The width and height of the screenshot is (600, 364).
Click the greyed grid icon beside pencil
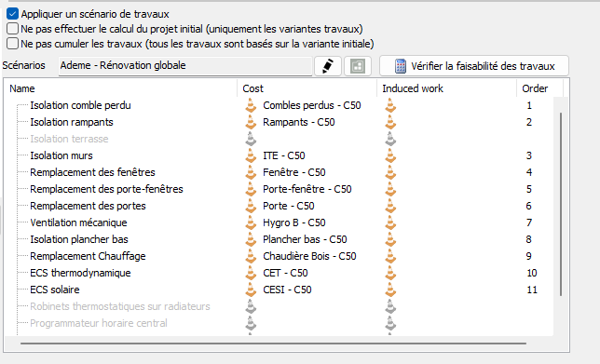358,66
